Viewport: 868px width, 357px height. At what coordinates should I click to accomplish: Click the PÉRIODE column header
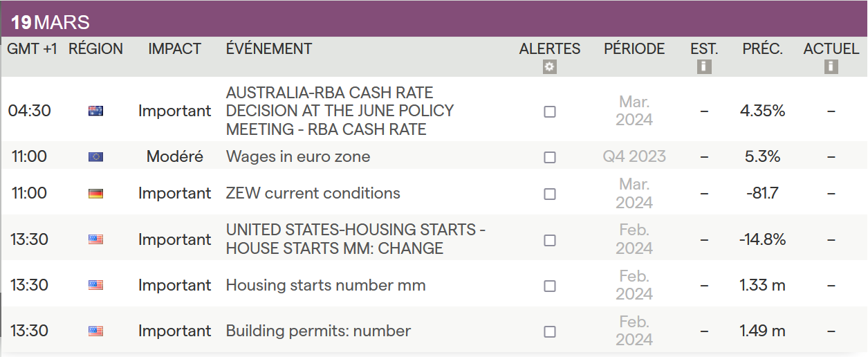tap(634, 49)
